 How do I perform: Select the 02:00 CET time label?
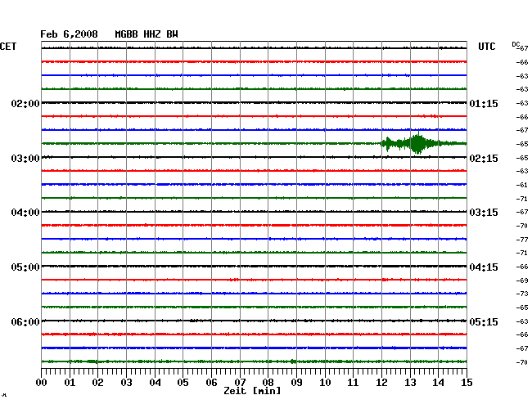(25, 103)
